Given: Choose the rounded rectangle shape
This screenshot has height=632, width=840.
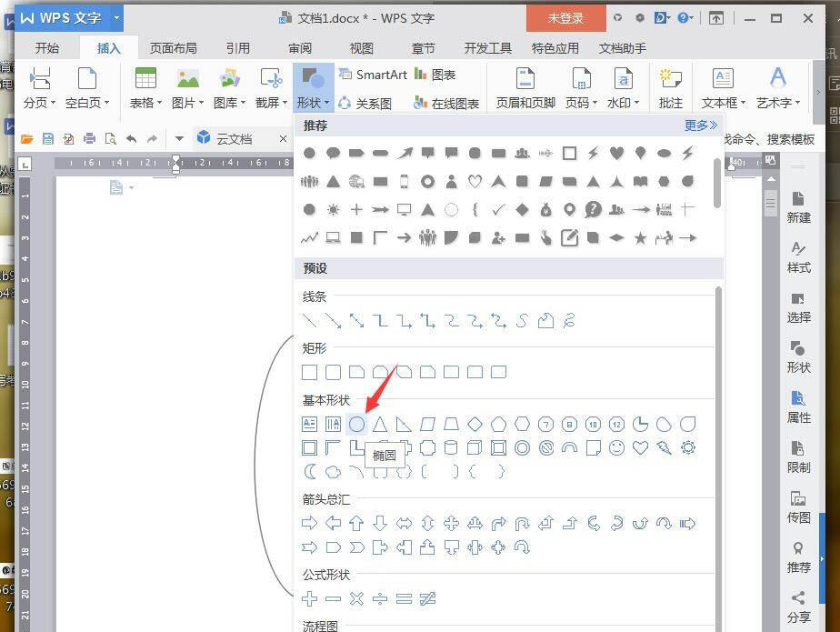Looking at the screenshot, I should (333, 372).
